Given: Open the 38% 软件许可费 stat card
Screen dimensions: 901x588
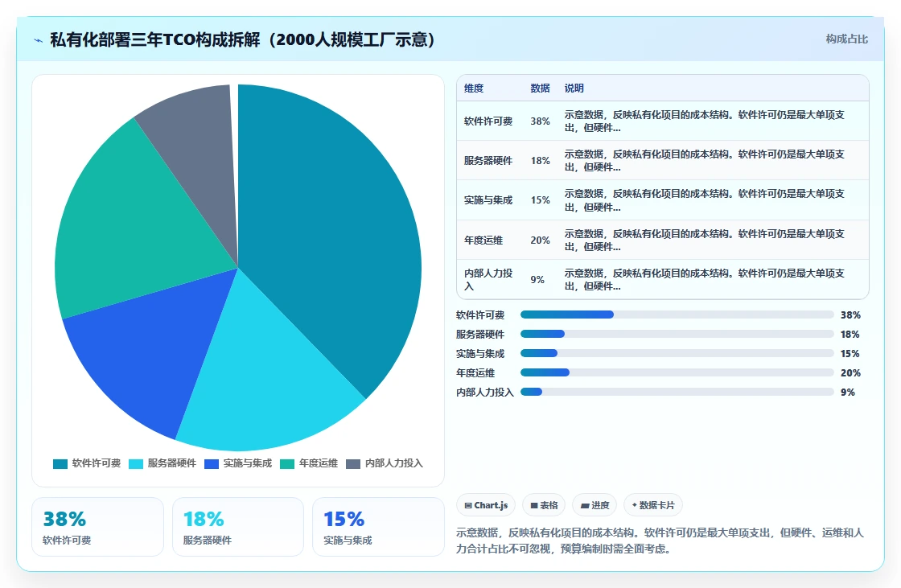Looking at the screenshot, I should click(x=97, y=527).
